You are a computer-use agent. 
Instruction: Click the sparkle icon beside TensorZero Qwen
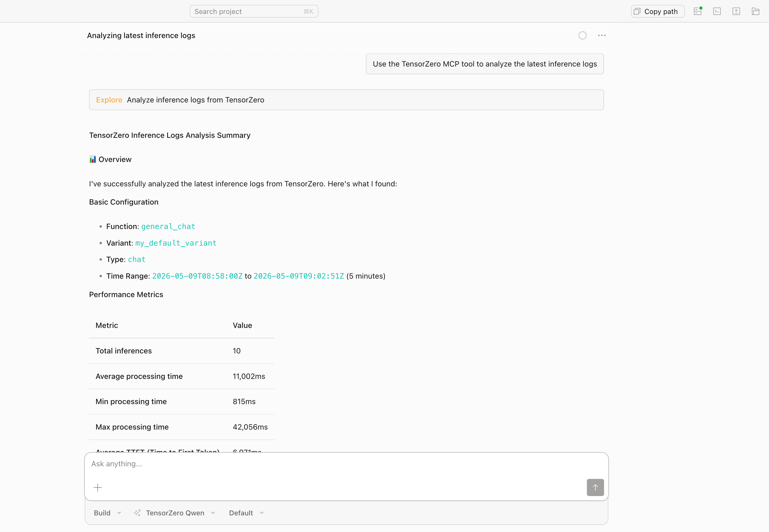[x=137, y=513]
